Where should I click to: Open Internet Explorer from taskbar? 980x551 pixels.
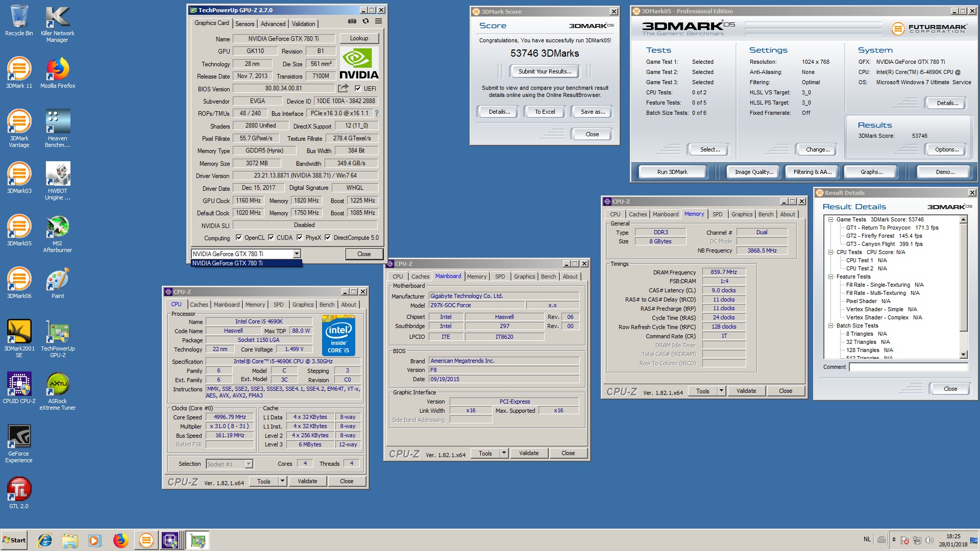coord(45,540)
